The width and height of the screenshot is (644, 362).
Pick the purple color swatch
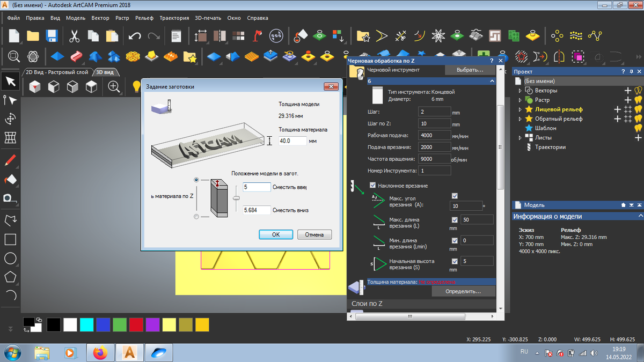tap(153, 324)
